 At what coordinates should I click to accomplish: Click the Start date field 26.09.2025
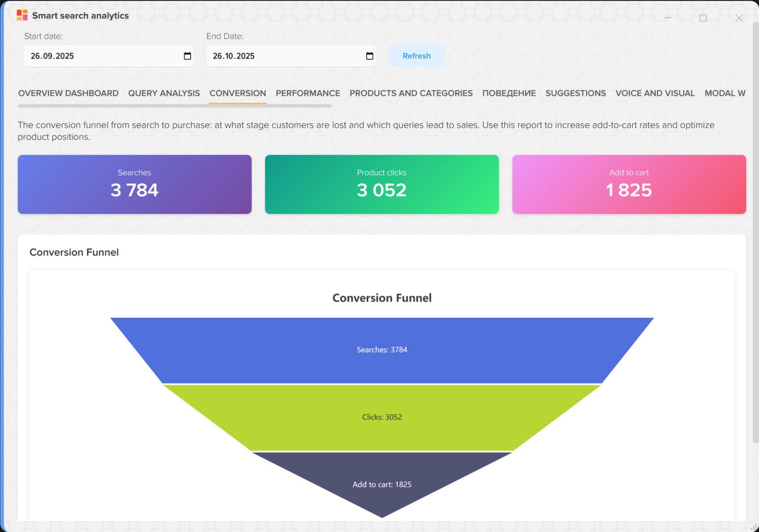[x=108, y=56]
